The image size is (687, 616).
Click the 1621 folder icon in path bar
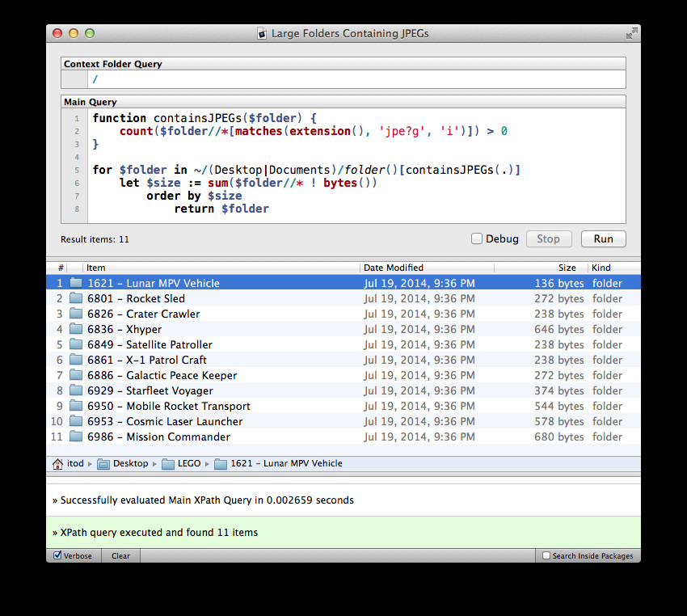click(221, 463)
